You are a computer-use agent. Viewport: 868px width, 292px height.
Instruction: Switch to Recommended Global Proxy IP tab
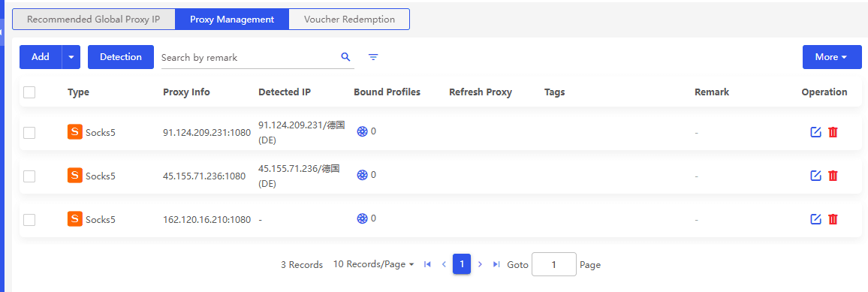pos(94,19)
